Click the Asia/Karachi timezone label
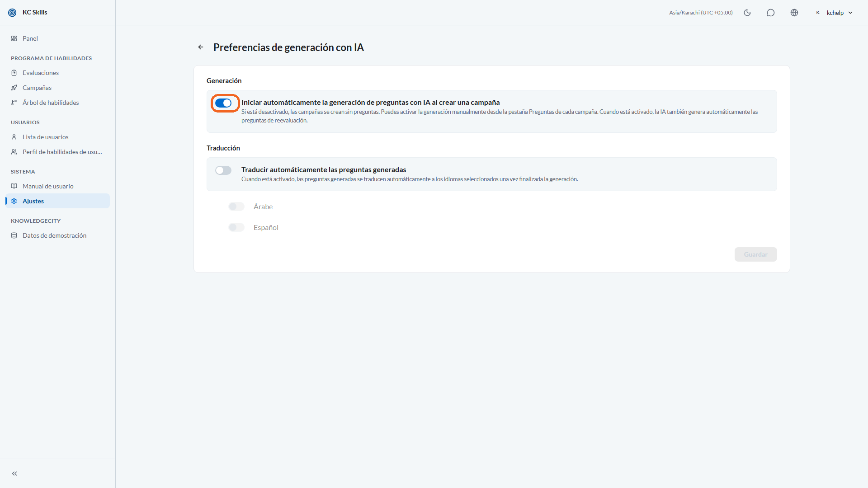Screen dimensions: 868x488 click(x=701, y=13)
